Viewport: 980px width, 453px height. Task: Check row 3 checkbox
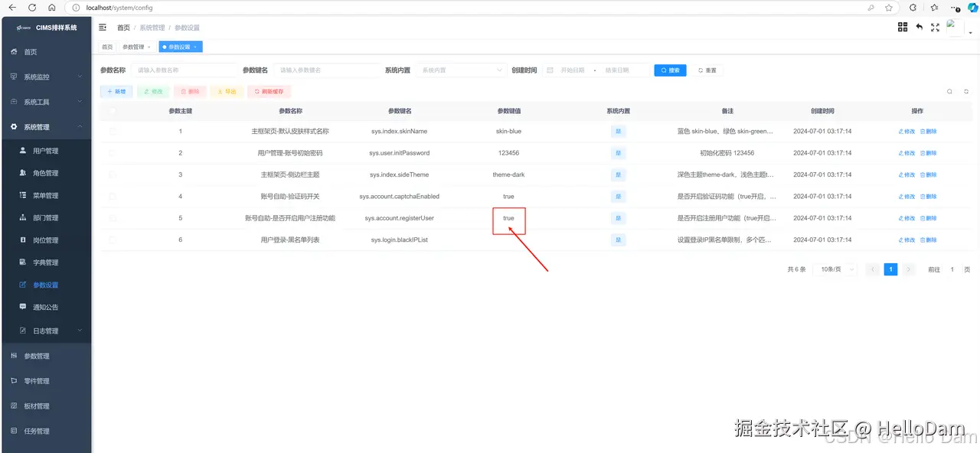113,174
